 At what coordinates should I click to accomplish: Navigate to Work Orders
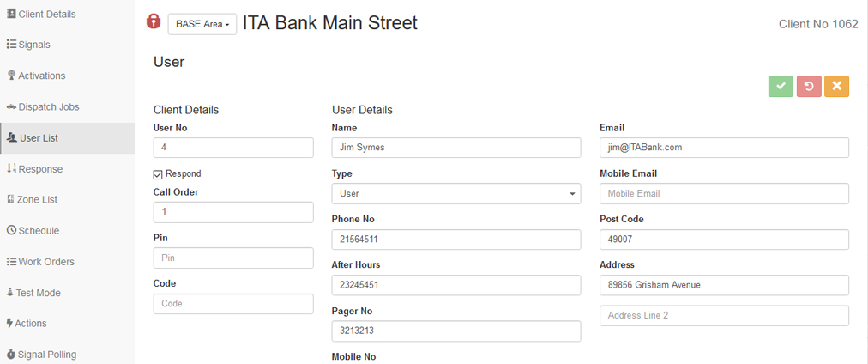(45, 261)
